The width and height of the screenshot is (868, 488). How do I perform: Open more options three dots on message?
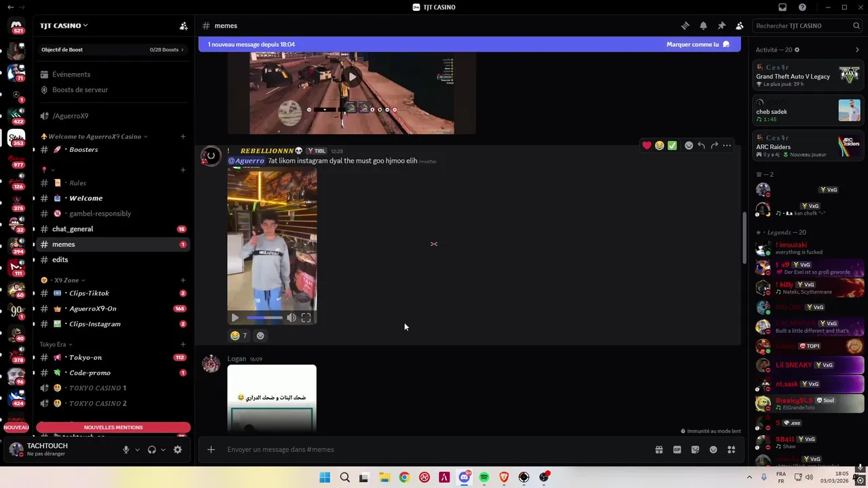click(727, 145)
